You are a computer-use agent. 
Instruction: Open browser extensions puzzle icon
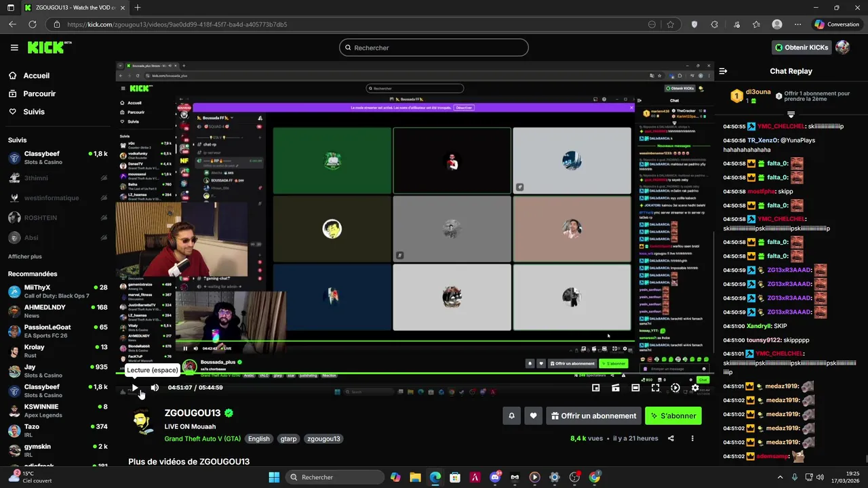[x=714, y=24]
